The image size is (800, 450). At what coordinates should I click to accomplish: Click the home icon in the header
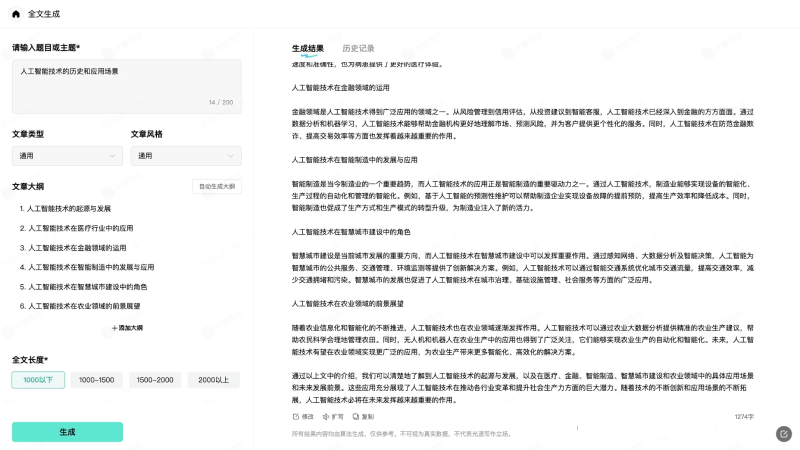tap(17, 14)
